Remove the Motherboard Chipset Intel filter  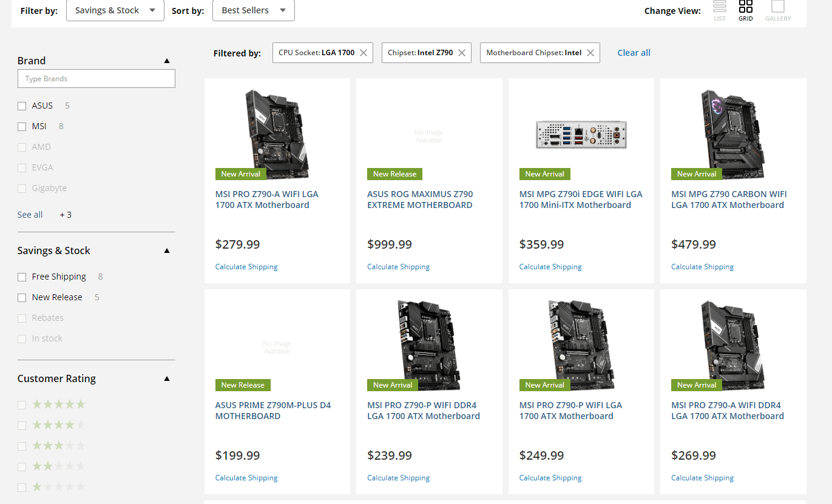(x=590, y=53)
